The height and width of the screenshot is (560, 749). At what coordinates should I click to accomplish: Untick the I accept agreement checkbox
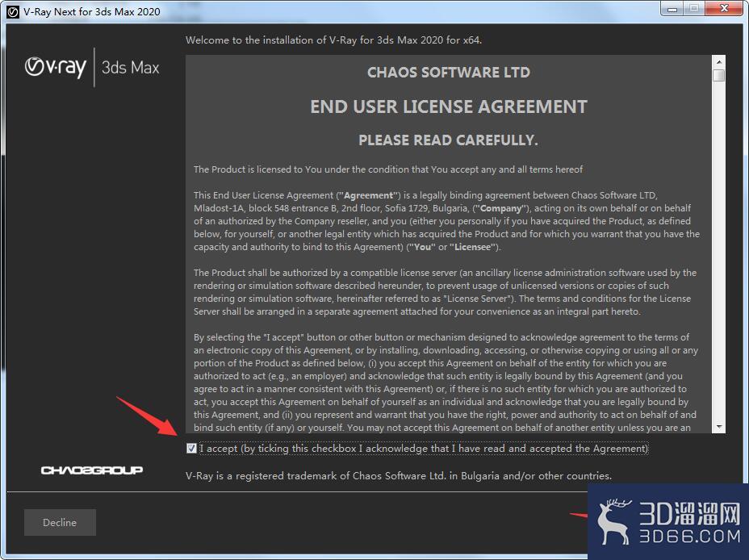(191, 449)
